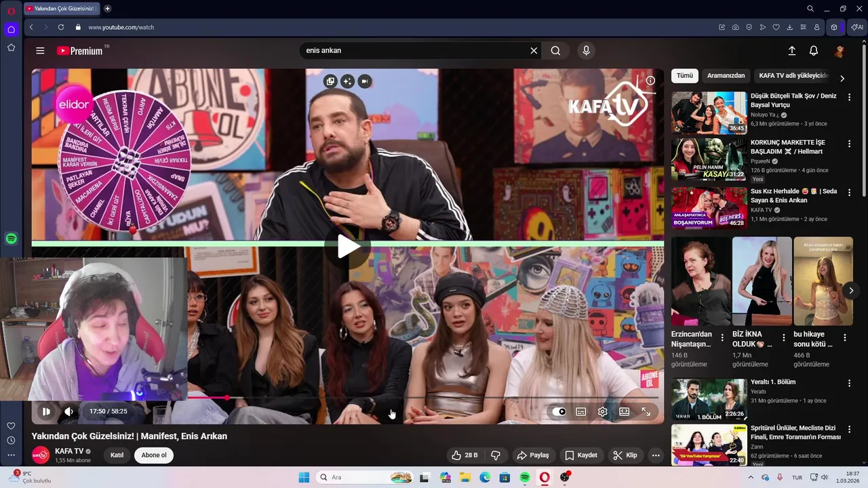The width and height of the screenshot is (868, 488).
Task: Open options for 'Düşük Bütçeli Talk Şov' video
Action: pos(849,98)
